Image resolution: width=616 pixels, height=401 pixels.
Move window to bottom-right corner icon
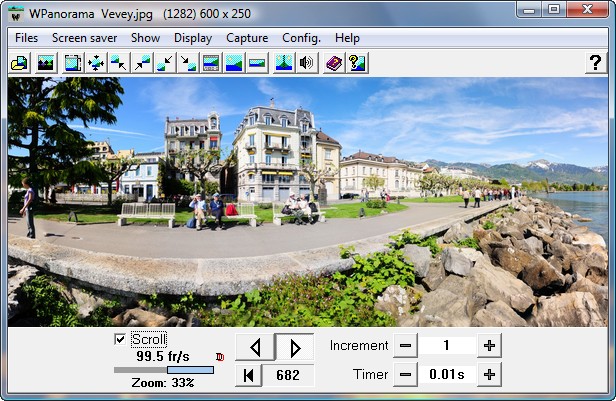click(188, 63)
